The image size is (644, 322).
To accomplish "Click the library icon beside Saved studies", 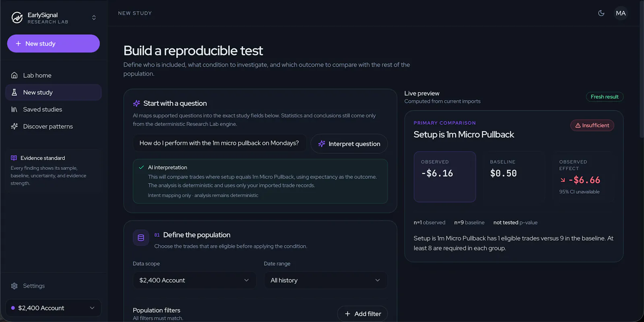I will [x=14, y=109].
